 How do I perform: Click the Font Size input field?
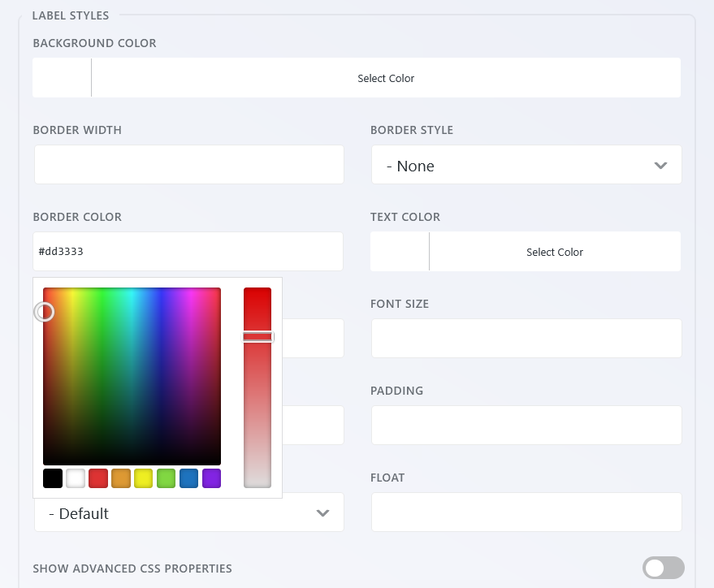coord(526,338)
